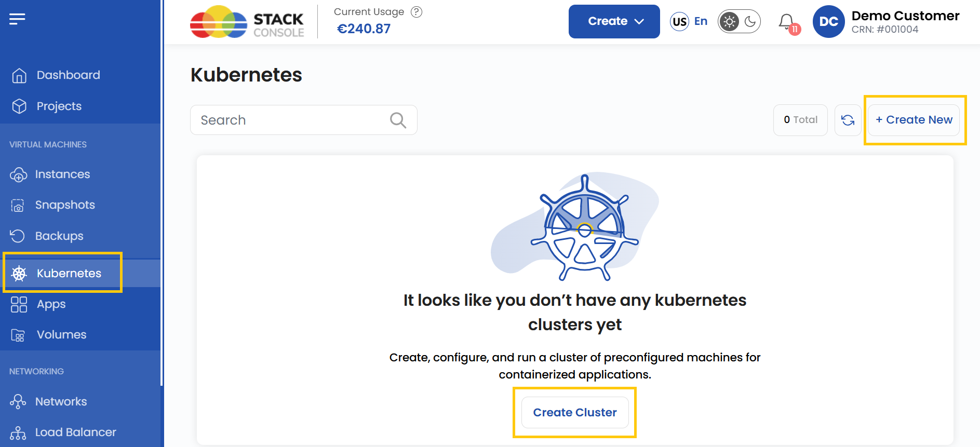Switch to dark mode using the moon toggle
The width and height of the screenshot is (980, 447).
pyautogui.click(x=749, y=21)
